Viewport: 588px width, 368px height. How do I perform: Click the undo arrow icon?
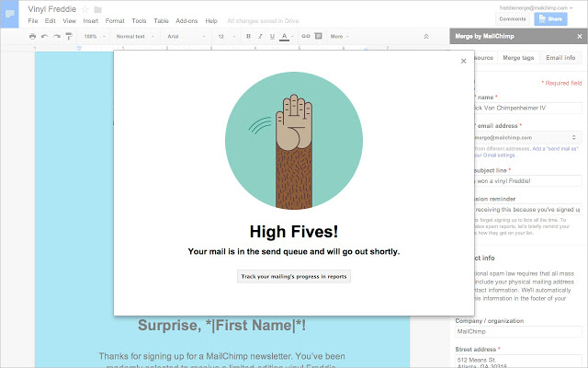pyautogui.click(x=45, y=37)
